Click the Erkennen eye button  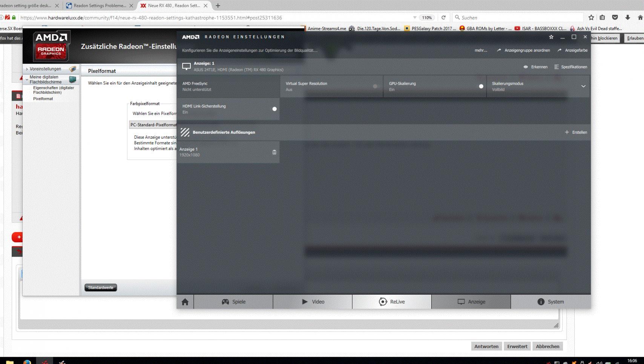pos(535,67)
